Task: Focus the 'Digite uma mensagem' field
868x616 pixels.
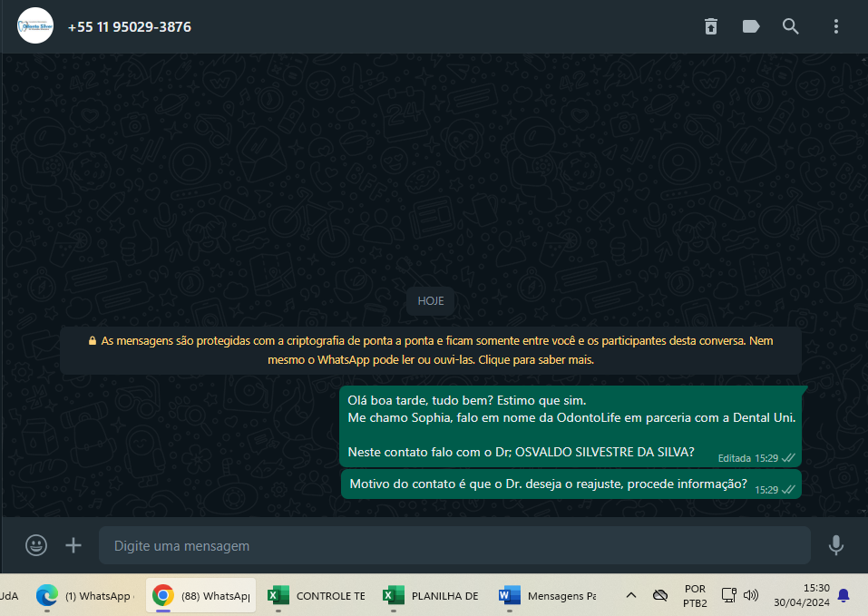Action: tap(454, 546)
